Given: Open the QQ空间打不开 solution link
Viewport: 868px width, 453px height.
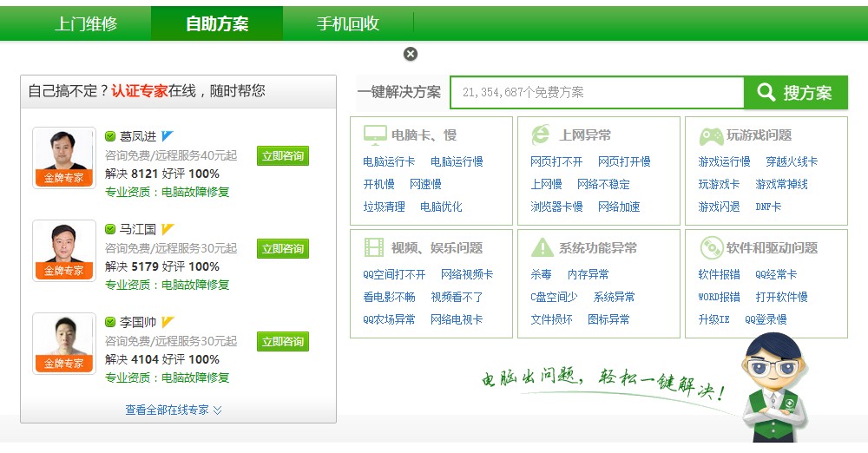Looking at the screenshot, I should [394, 274].
